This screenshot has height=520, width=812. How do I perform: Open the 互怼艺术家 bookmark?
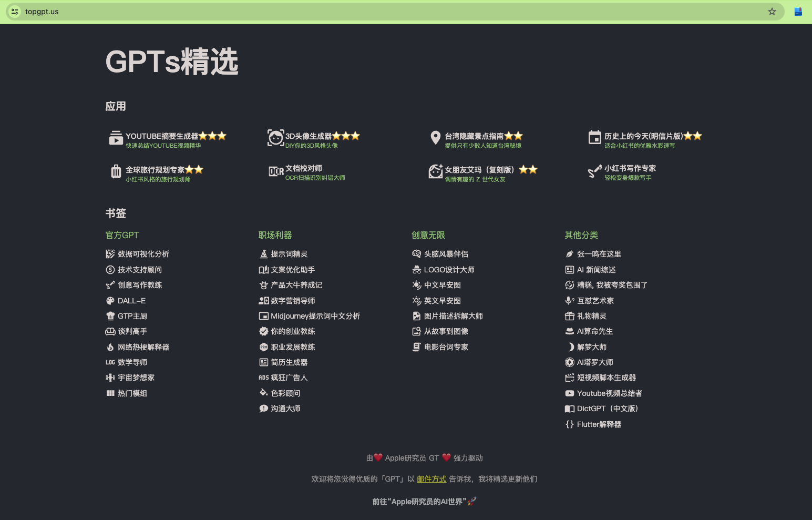[x=595, y=301]
